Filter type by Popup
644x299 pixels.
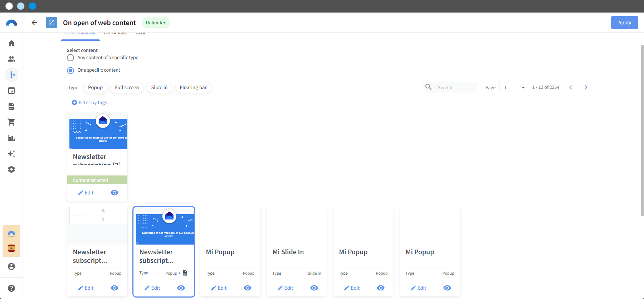(95, 87)
